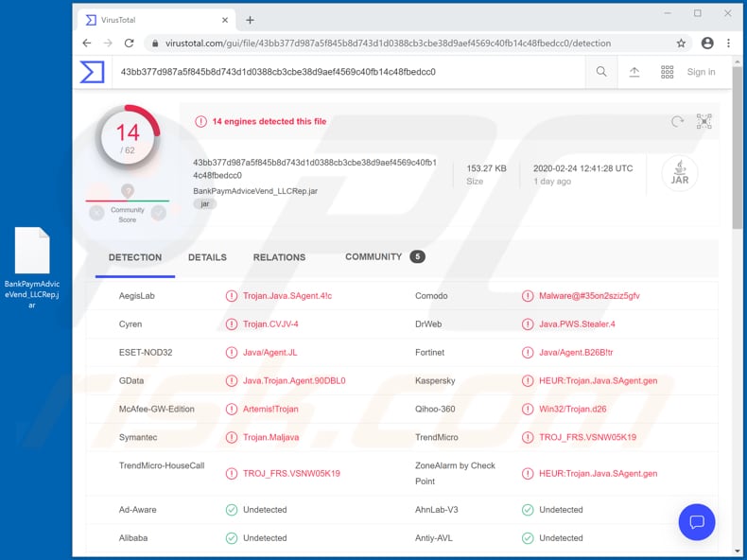Viewport: 747px width, 560px height.
Task: Click the VirusTotal logo icon
Action: click(x=92, y=72)
